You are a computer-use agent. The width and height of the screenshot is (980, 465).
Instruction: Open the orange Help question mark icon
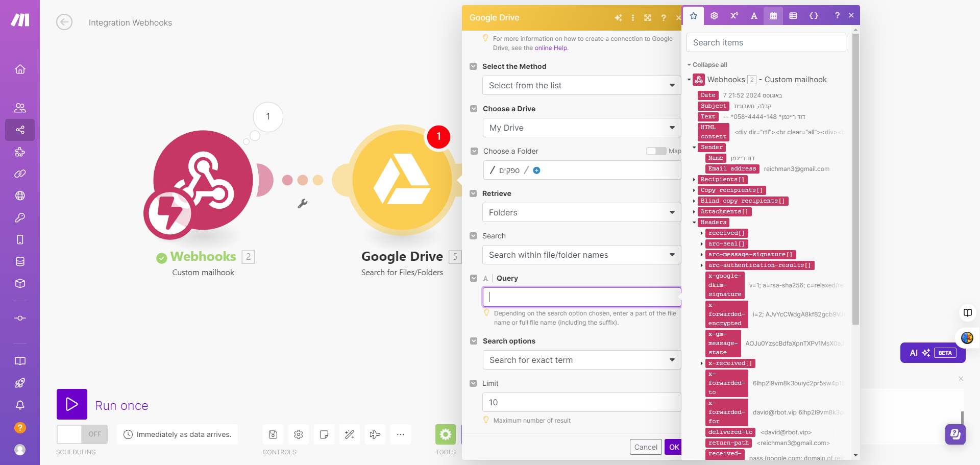(20, 428)
